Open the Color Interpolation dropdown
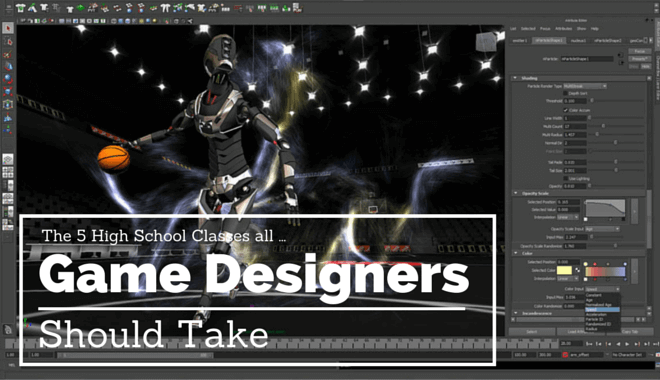This screenshot has height=380, width=660. click(x=568, y=279)
